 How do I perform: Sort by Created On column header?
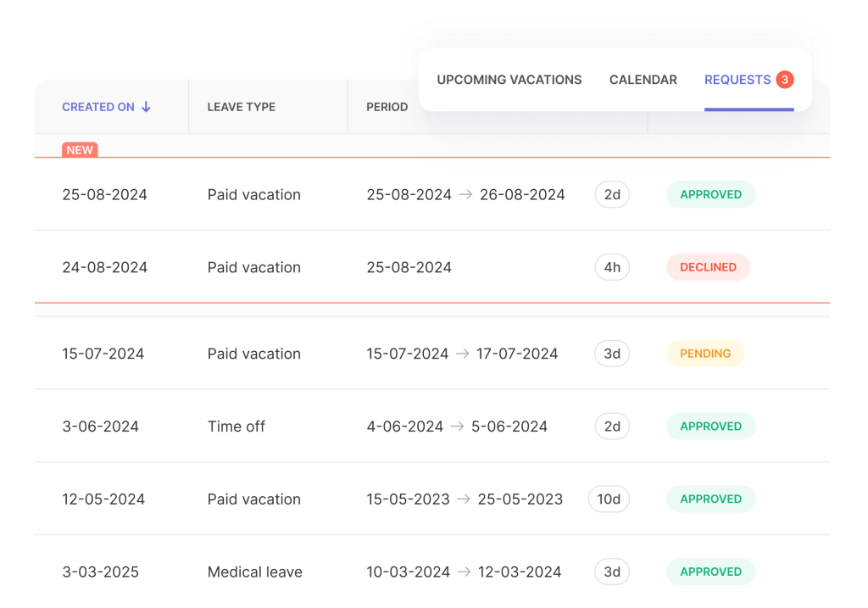click(x=98, y=107)
